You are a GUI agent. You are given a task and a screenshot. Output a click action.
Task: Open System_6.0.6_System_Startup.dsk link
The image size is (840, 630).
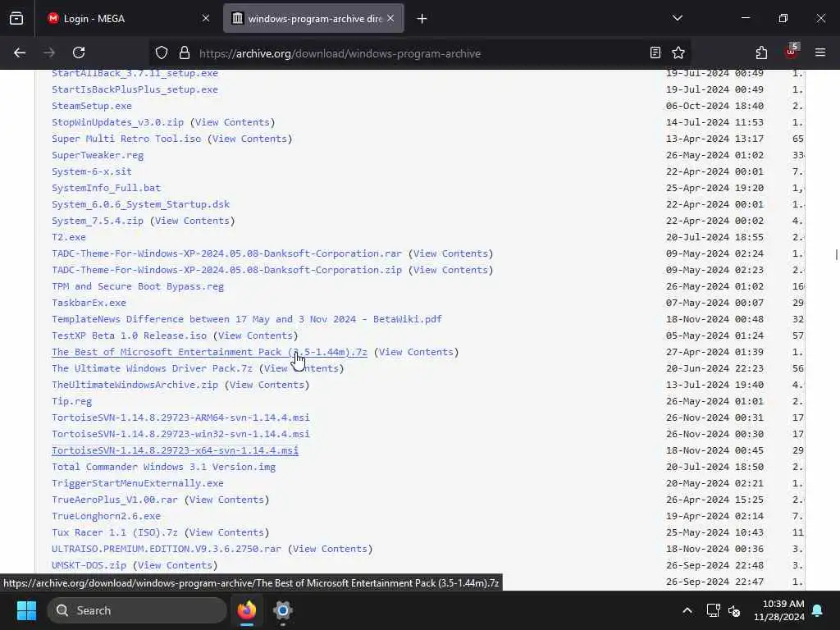(140, 204)
